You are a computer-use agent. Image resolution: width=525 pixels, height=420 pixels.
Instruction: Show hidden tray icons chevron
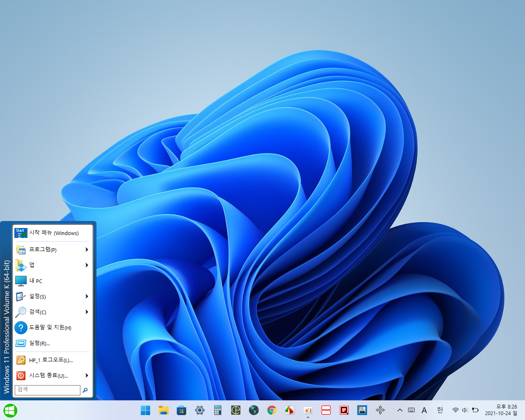pos(400,410)
